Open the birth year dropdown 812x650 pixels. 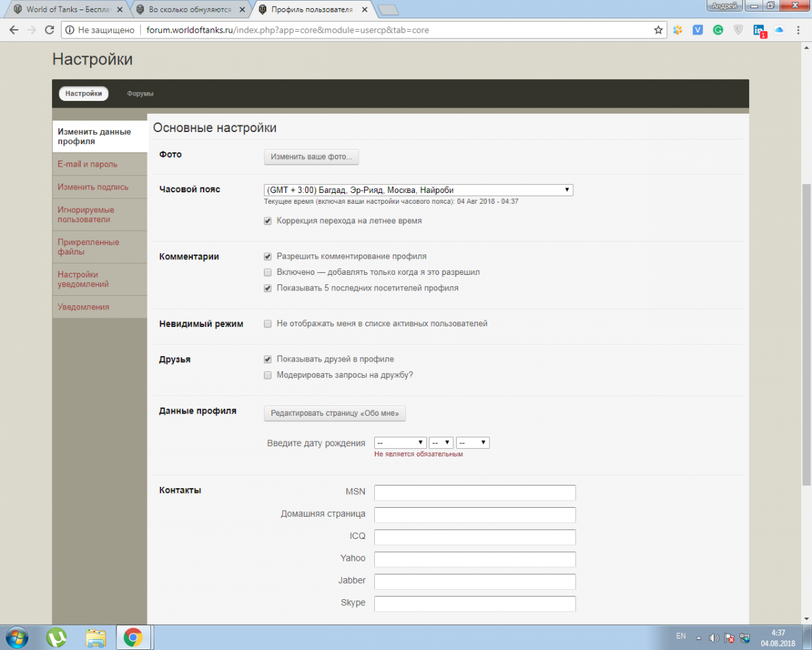click(473, 443)
